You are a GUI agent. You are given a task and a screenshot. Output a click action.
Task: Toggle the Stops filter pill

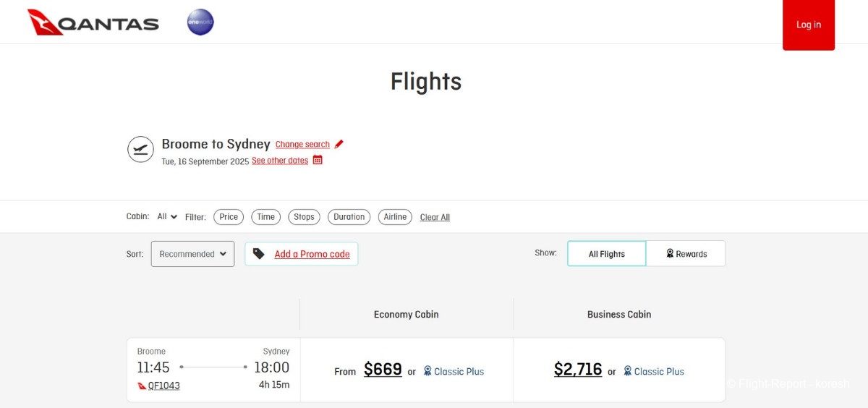tap(304, 217)
